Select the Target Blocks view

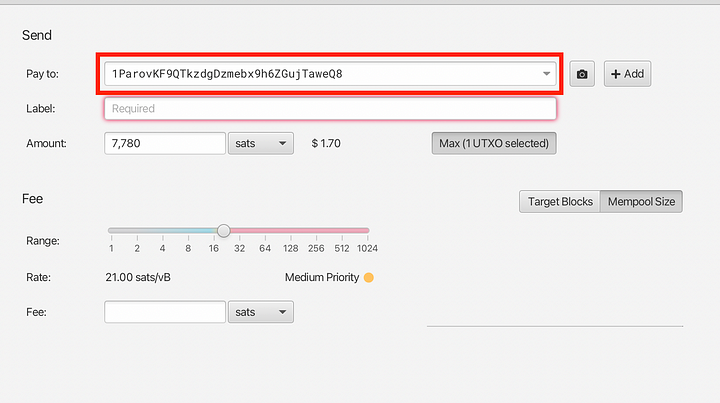[560, 202]
